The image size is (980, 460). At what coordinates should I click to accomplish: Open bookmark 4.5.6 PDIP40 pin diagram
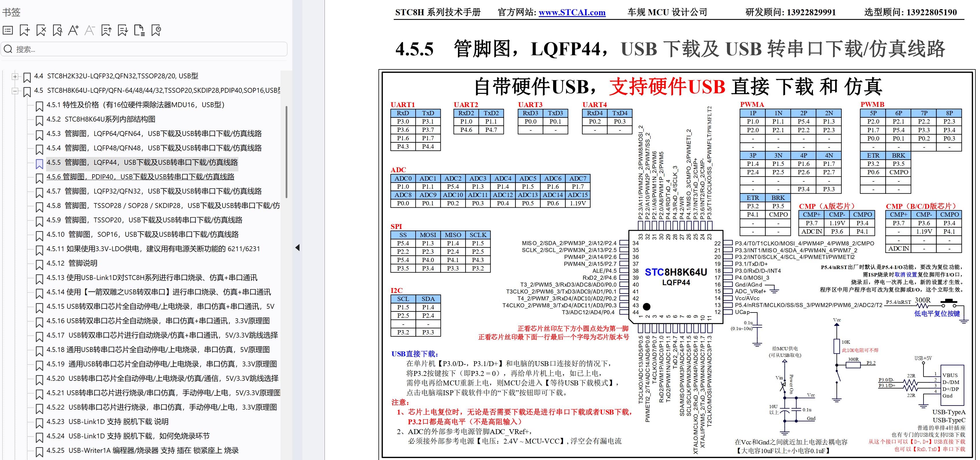click(x=140, y=177)
